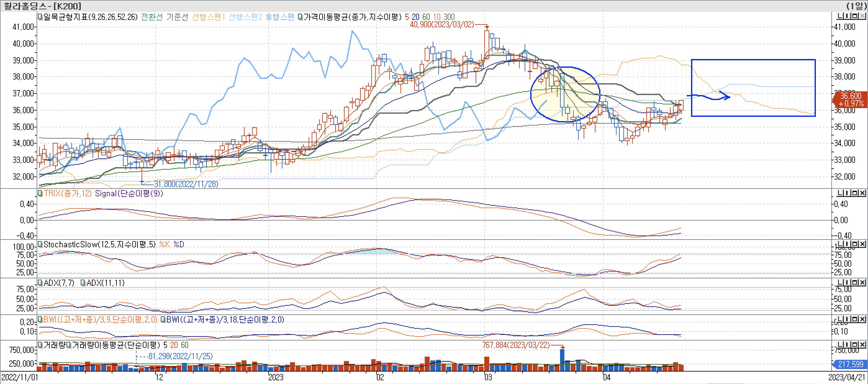Click L-shaped icon on StochasticSlow panel
The height and width of the screenshot is (384, 868).
[x=840, y=244]
